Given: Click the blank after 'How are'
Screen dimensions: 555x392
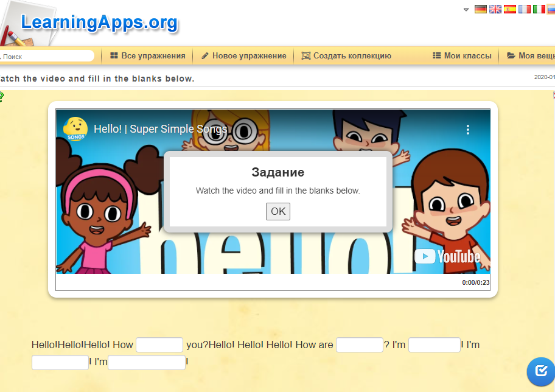Looking at the screenshot, I should tap(360, 345).
